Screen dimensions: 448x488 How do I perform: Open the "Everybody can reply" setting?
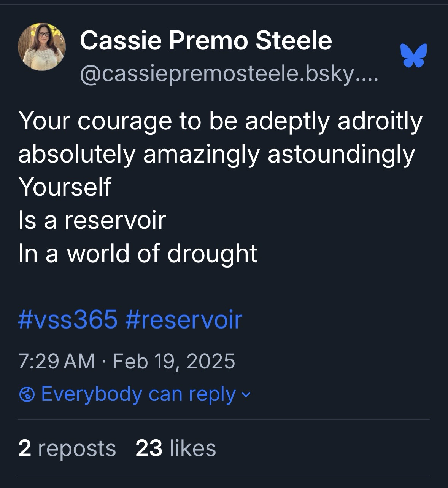coord(138,394)
